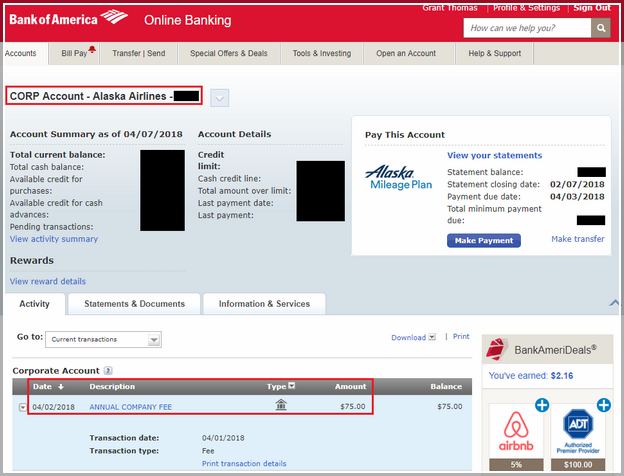Click the earned $2.16 amount

[x=562, y=376]
